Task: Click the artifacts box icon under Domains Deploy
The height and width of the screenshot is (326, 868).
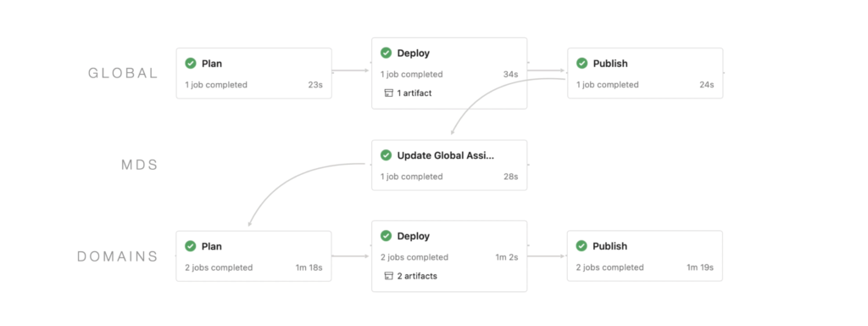Action: [x=388, y=276]
